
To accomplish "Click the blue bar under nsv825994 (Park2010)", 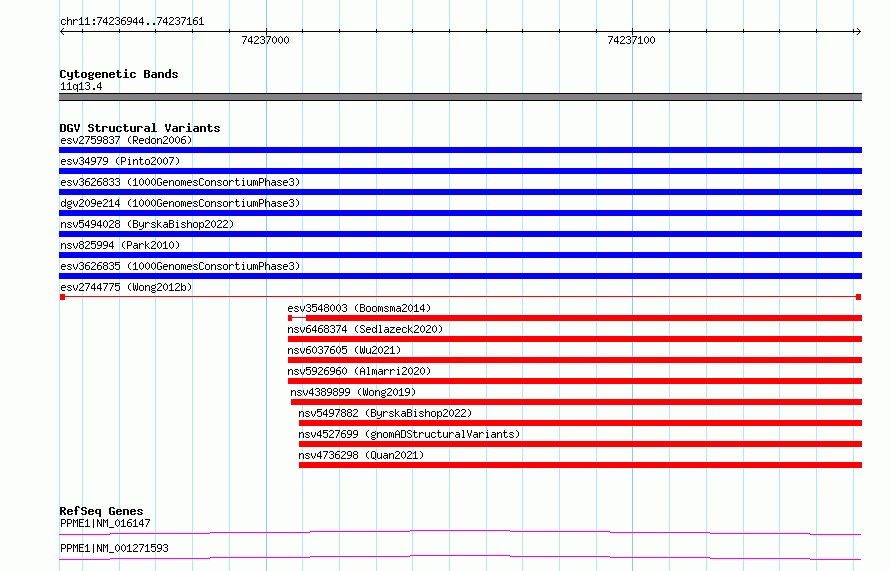I will coord(460,255).
